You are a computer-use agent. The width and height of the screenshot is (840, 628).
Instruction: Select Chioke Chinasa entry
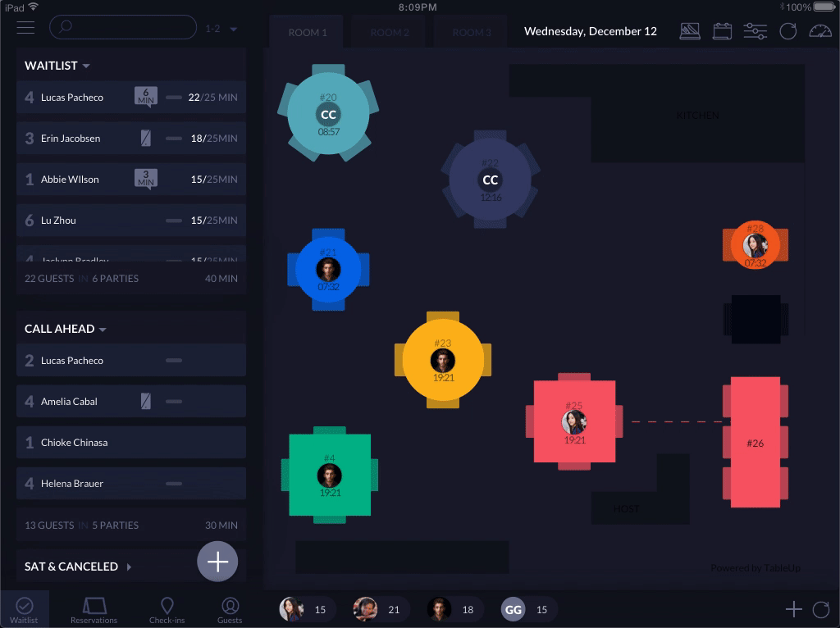click(x=131, y=442)
